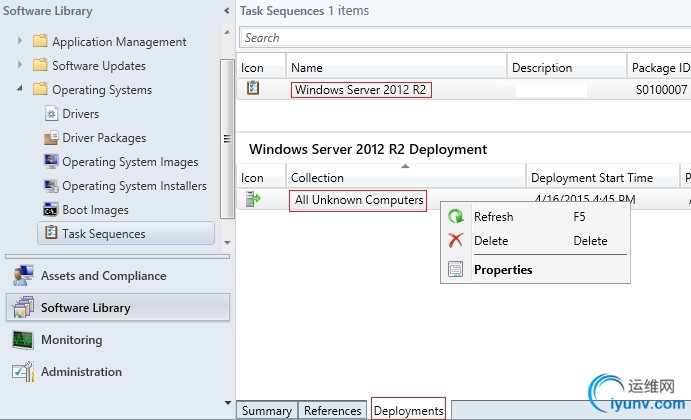Image resolution: width=691 pixels, height=420 pixels.
Task: Open the Administration workspace
Action: (118, 372)
